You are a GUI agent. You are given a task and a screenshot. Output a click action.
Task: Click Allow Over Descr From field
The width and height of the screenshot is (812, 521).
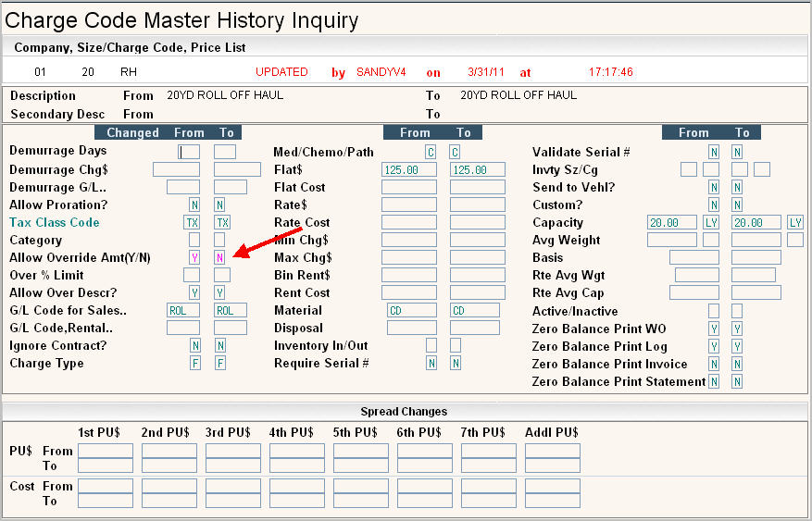point(194,292)
